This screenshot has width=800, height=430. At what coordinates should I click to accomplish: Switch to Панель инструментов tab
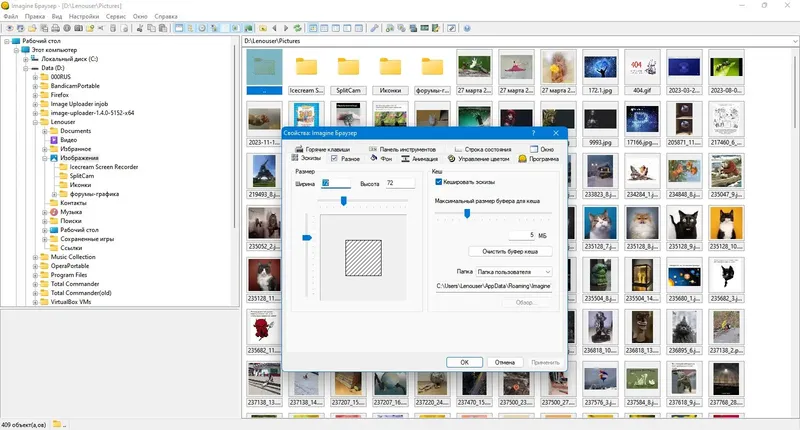click(402, 149)
